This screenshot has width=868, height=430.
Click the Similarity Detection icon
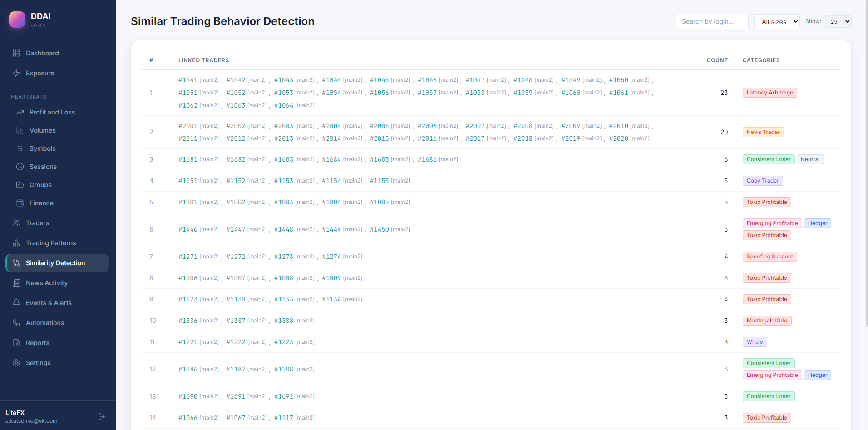point(16,263)
